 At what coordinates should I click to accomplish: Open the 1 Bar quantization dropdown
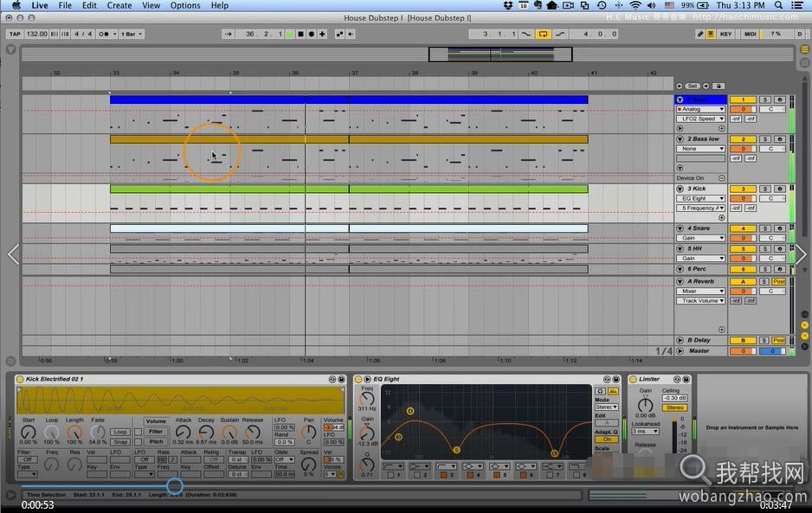pos(132,34)
